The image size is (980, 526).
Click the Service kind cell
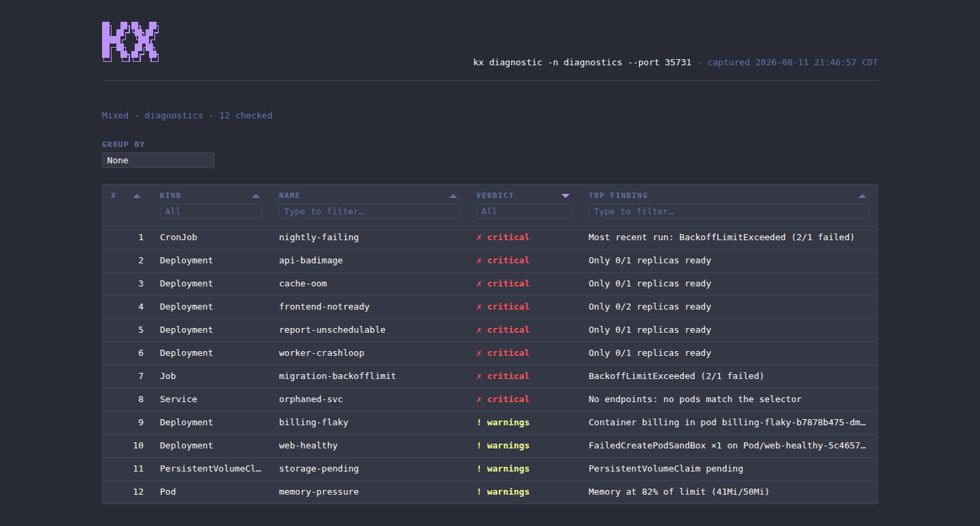tap(178, 399)
